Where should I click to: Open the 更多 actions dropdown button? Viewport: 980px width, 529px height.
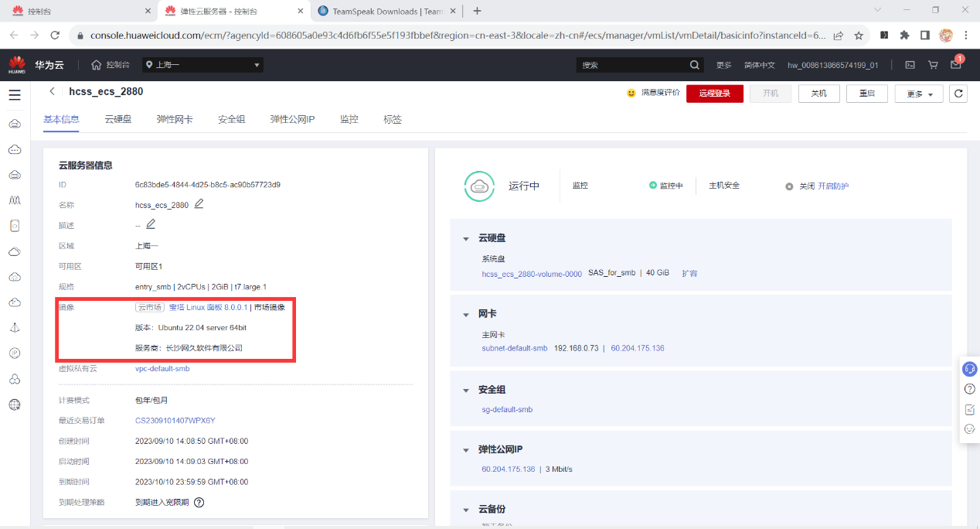pyautogui.click(x=919, y=94)
